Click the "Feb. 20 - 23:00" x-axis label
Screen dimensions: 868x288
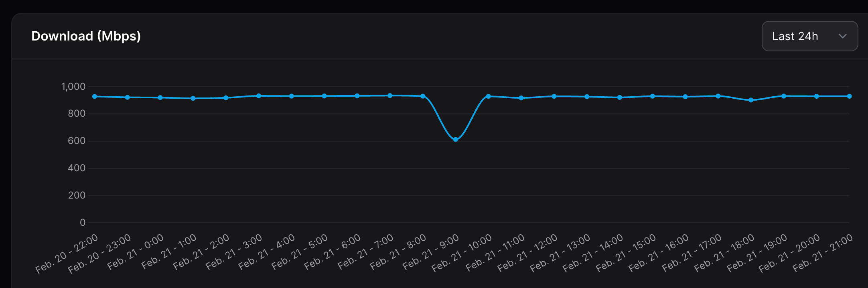point(99,254)
